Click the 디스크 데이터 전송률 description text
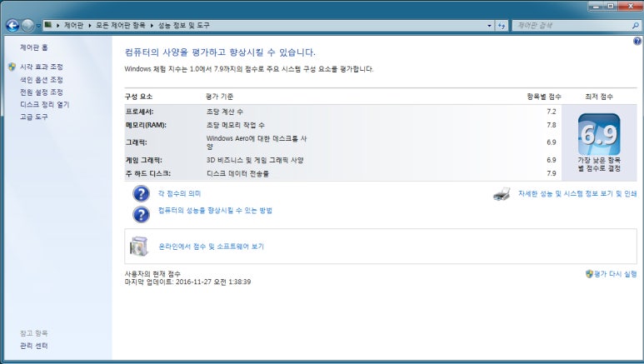Image resolution: width=644 pixels, height=364 pixels. [x=237, y=174]
